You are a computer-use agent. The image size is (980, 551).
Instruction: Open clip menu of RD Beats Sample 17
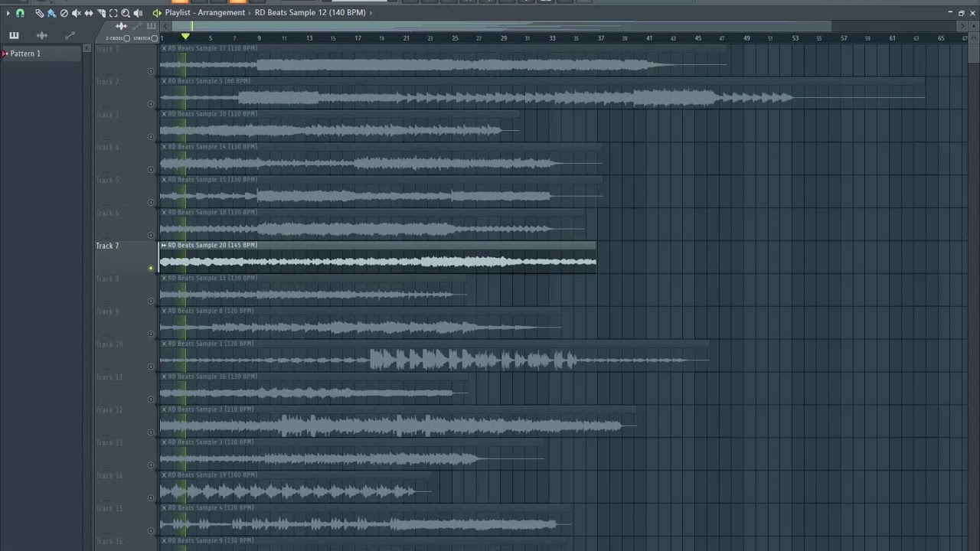164,48
